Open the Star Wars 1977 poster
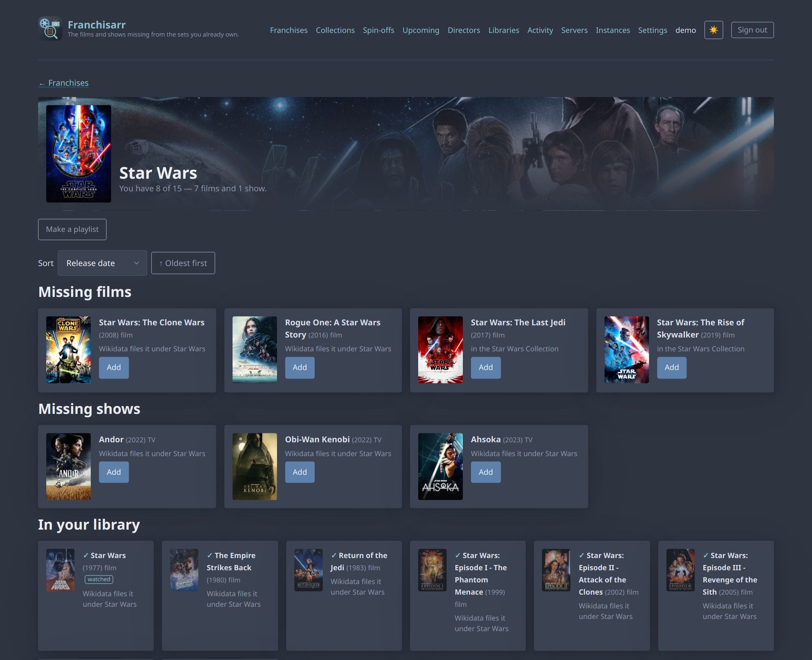812x660 pixels. pyautogui.click(x=60, y=570)
